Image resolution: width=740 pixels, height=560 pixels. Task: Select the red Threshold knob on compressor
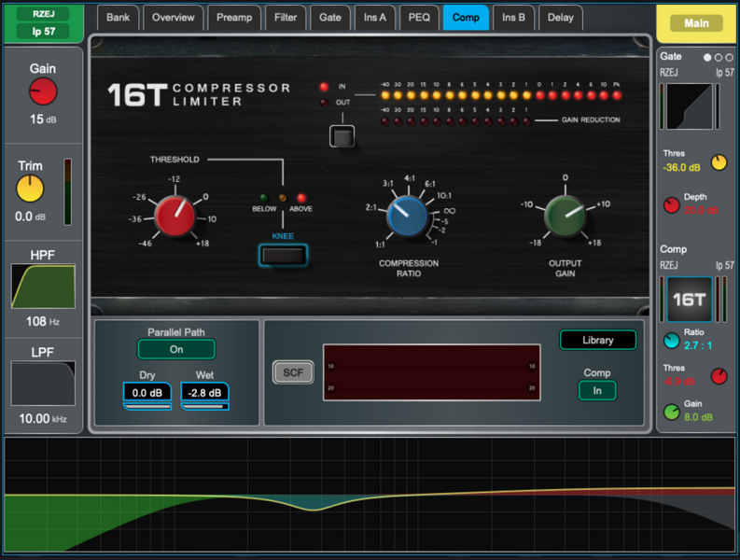point(175,216)
